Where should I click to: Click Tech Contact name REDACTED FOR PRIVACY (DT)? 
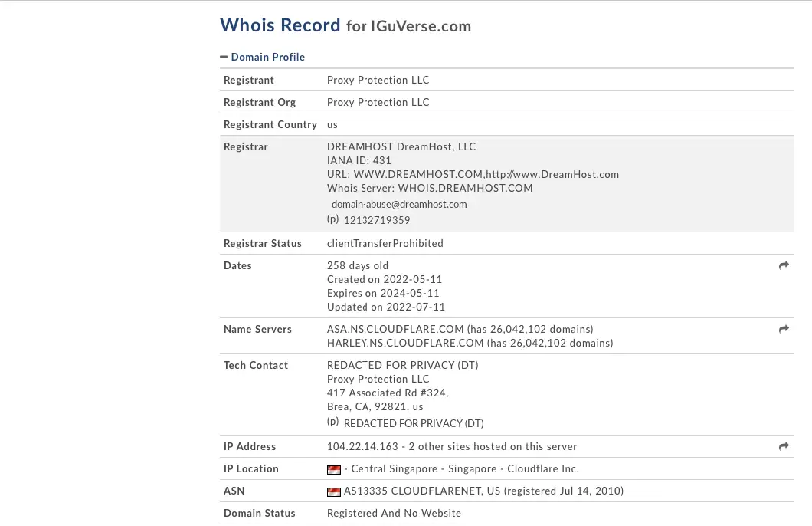pyautogui.click(x=402, y=365)
